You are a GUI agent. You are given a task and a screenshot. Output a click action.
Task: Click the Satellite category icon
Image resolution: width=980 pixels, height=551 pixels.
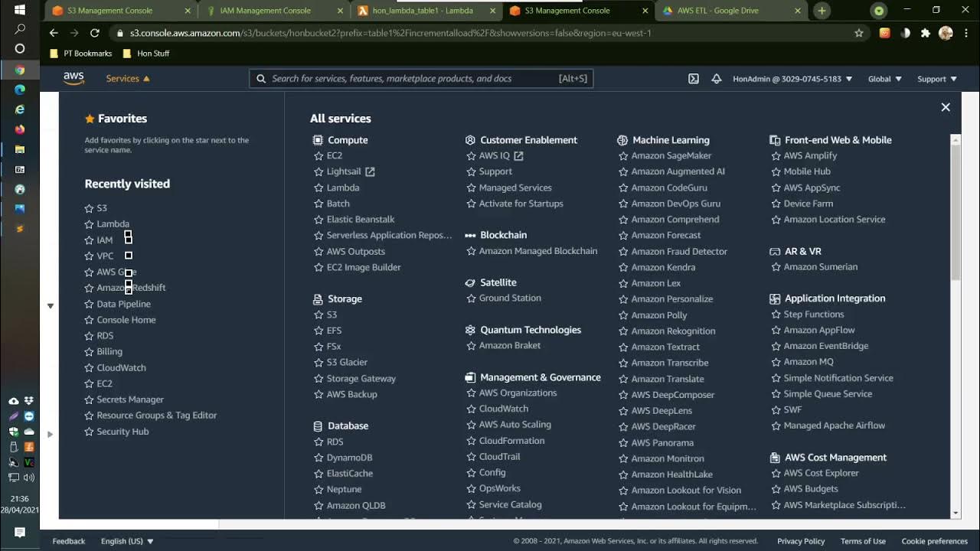click(x=470, y=282)
